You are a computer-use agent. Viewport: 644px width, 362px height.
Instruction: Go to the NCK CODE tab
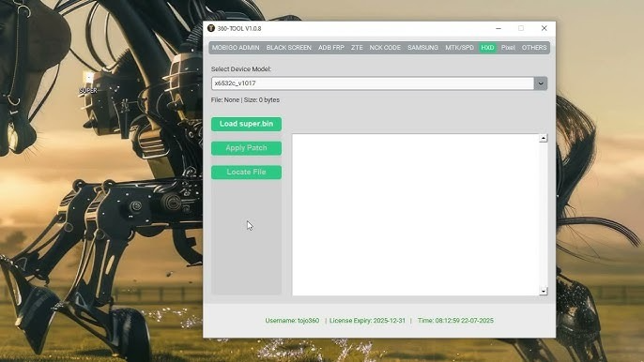(385, 48)
